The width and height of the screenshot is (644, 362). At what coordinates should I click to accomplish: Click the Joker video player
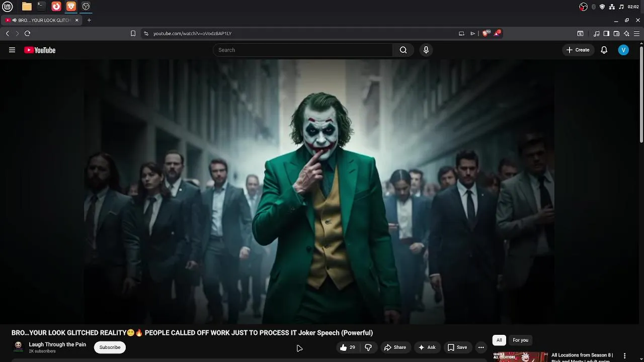coord(319,192)
